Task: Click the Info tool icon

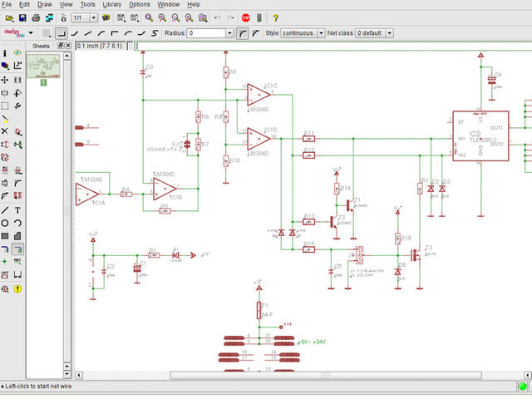Action: [x=5, y=53]
